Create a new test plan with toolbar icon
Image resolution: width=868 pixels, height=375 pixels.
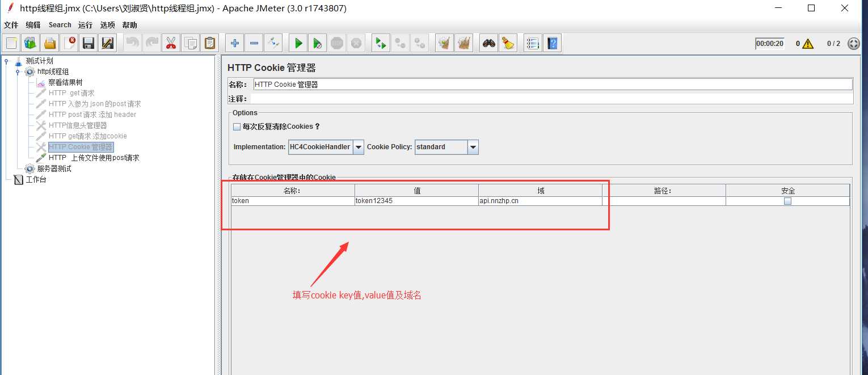(x=11, y=43)
